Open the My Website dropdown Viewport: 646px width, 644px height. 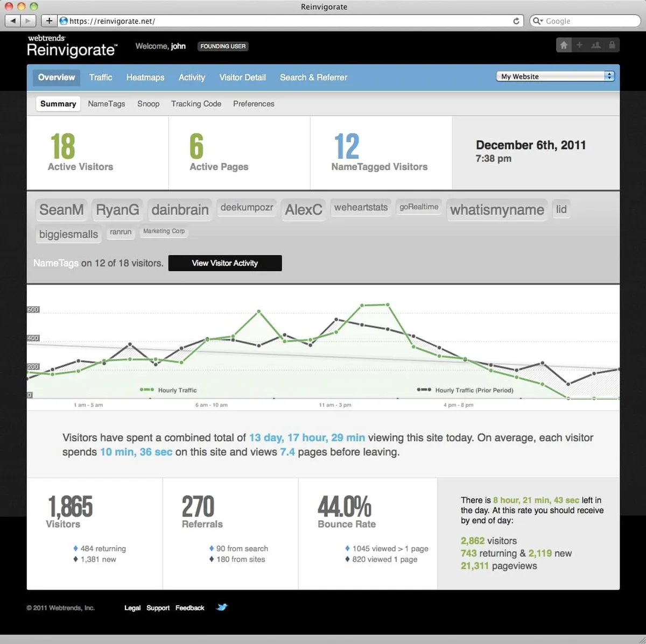[x=555, y=76]
